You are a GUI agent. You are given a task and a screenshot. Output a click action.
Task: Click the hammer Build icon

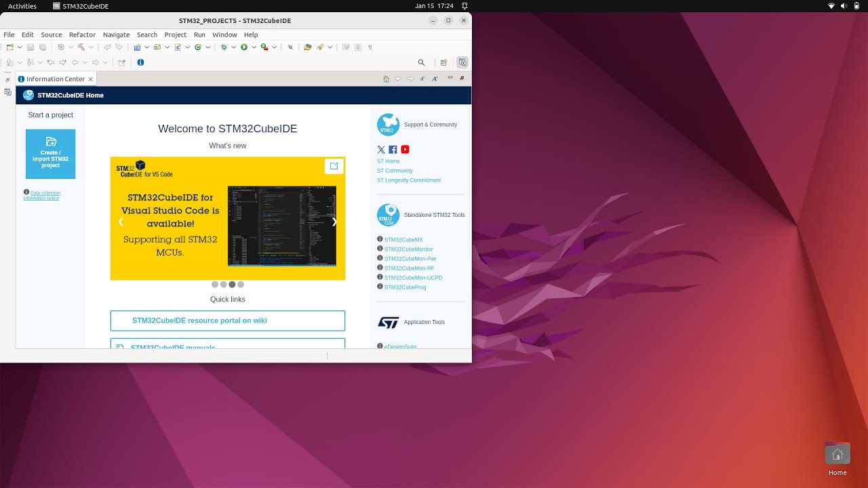81,47
